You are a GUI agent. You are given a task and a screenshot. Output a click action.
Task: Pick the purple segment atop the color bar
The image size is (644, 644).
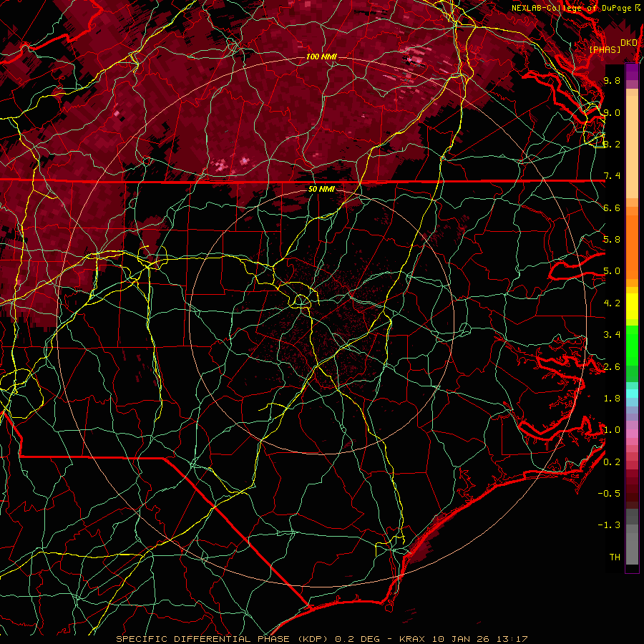(x=632, y=72)
